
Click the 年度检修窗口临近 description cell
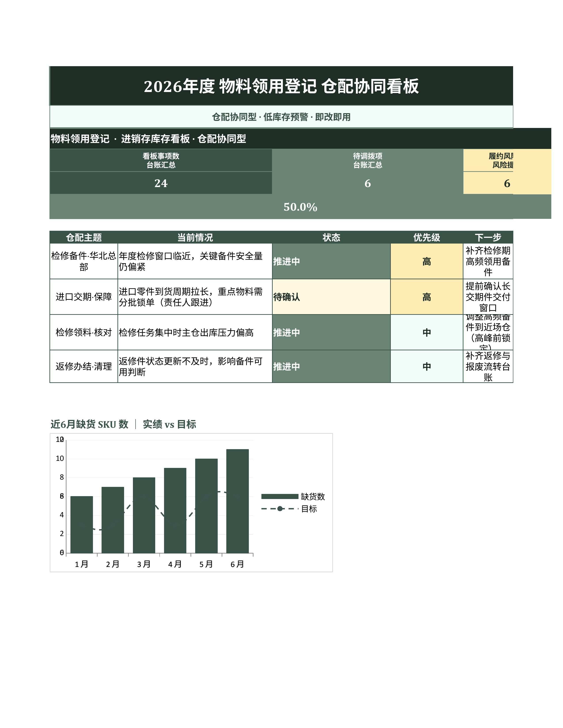(x=195, y=261)
